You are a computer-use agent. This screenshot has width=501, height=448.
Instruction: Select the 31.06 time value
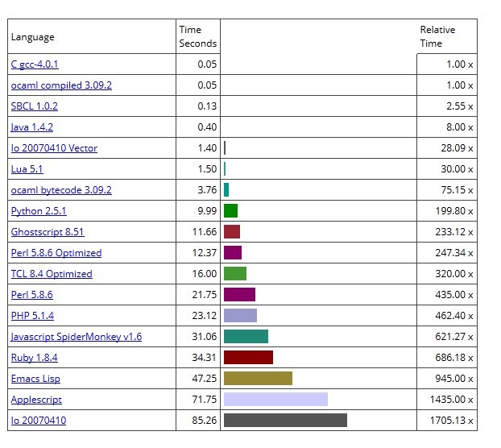pyautogui.click(x=205, y=337)
